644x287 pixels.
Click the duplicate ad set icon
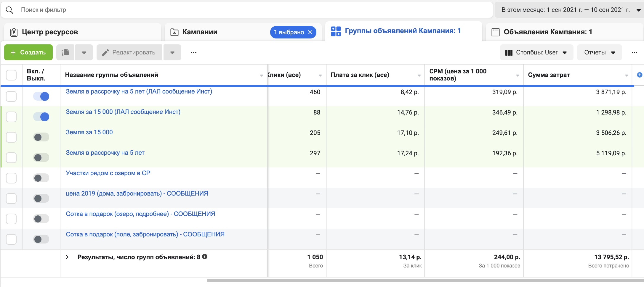[65, 53]
